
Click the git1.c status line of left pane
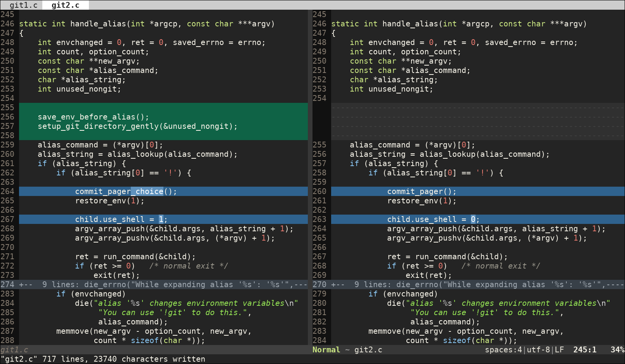coord(14,350)
